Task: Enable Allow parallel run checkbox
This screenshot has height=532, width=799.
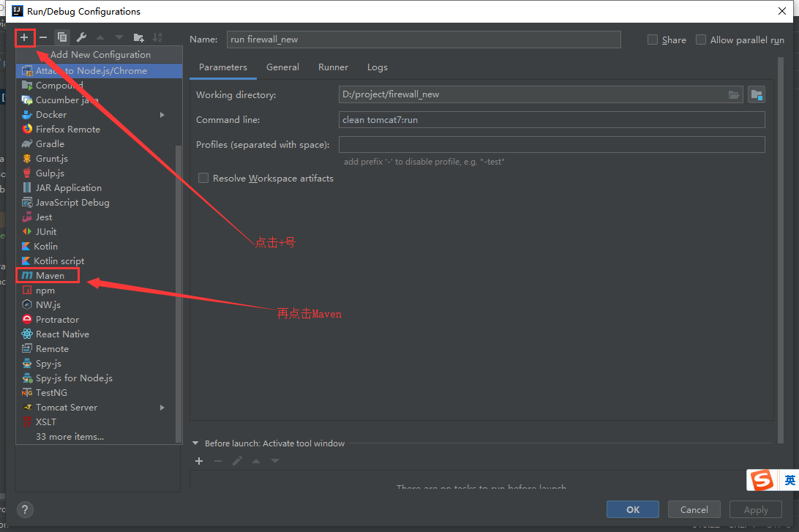Action: [x=701, y=40]
